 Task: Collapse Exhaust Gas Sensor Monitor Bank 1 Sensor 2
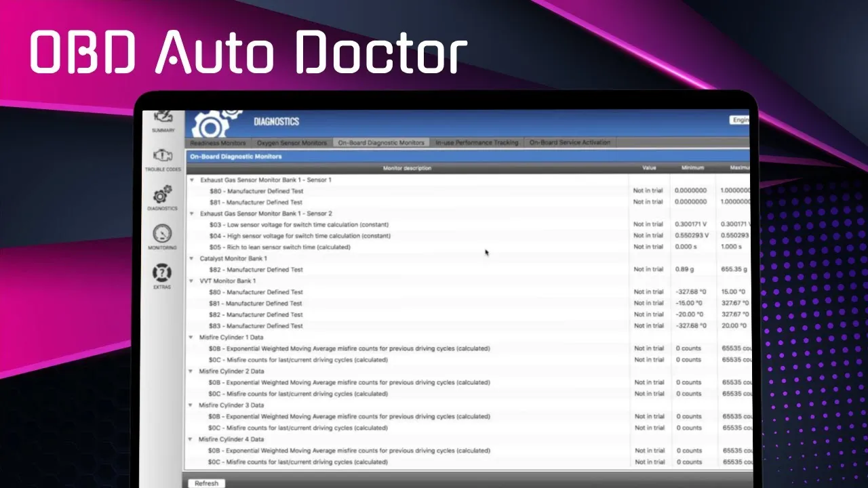click(192, 213)
